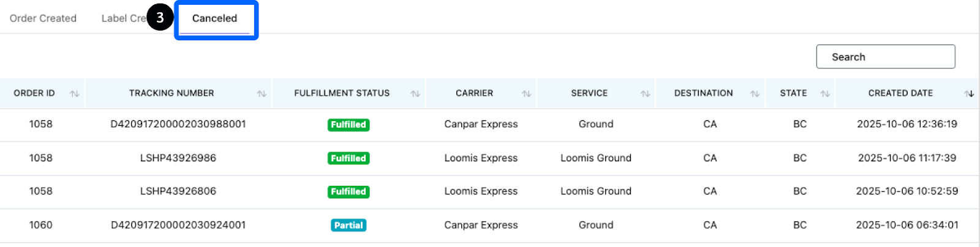980x247 pixels.
Task: Click the Partial status badge
Action: (x=349, y=226)
